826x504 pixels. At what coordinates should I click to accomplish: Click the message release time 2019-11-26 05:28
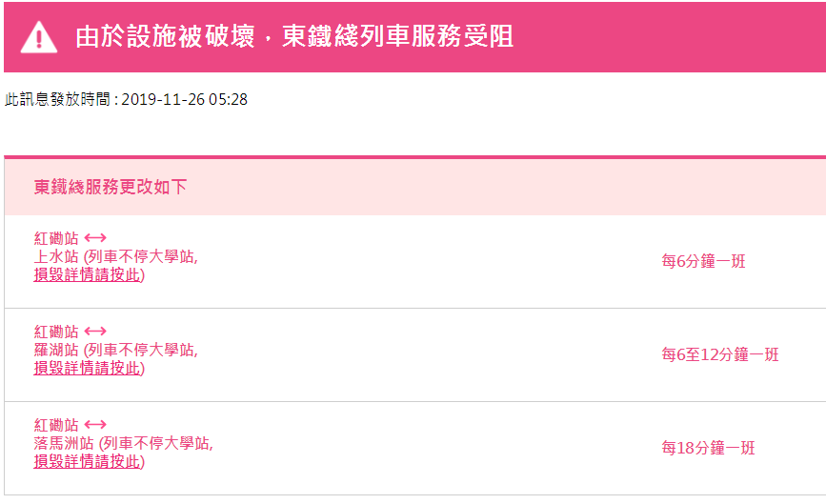click(x=185, y=99)
